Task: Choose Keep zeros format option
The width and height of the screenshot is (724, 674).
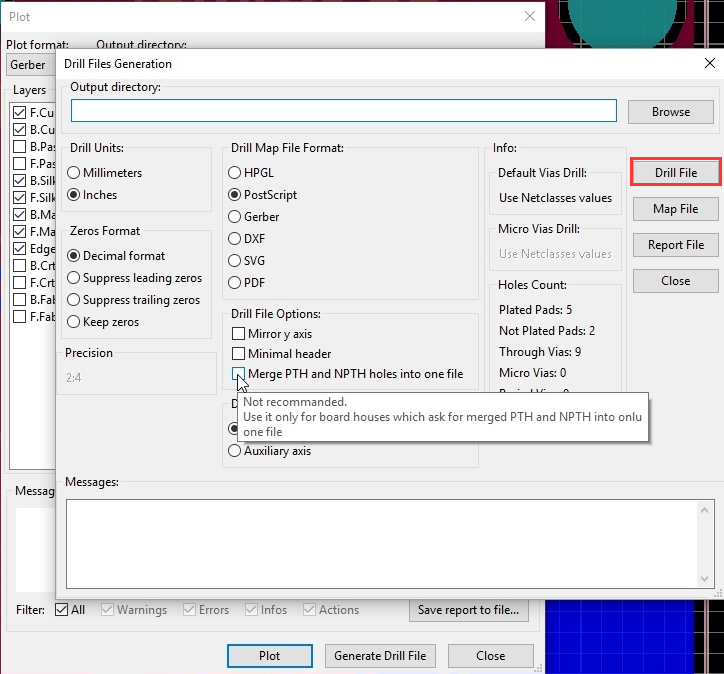Action: pyautogui.click(x=74, y=322)
